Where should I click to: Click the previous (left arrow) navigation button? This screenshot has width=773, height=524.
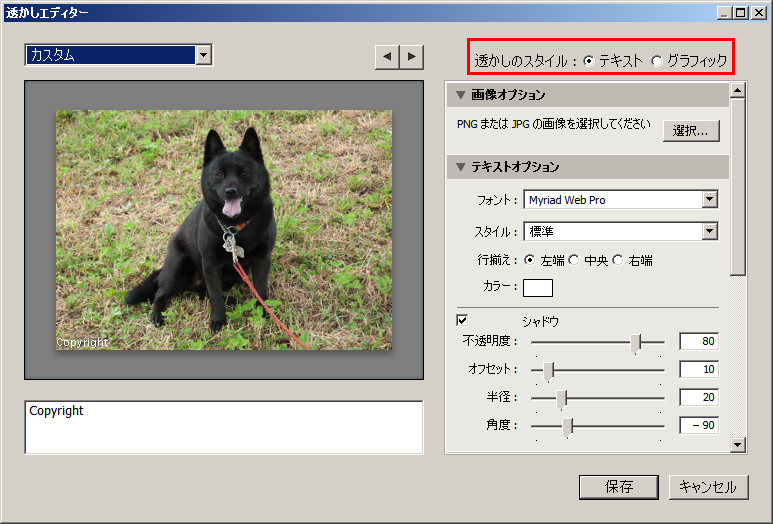click(x=386, y=57)
